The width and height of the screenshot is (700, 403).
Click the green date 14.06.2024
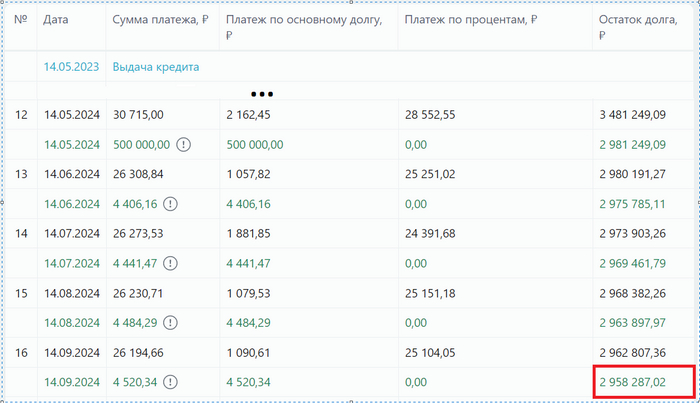click(72, 204)
